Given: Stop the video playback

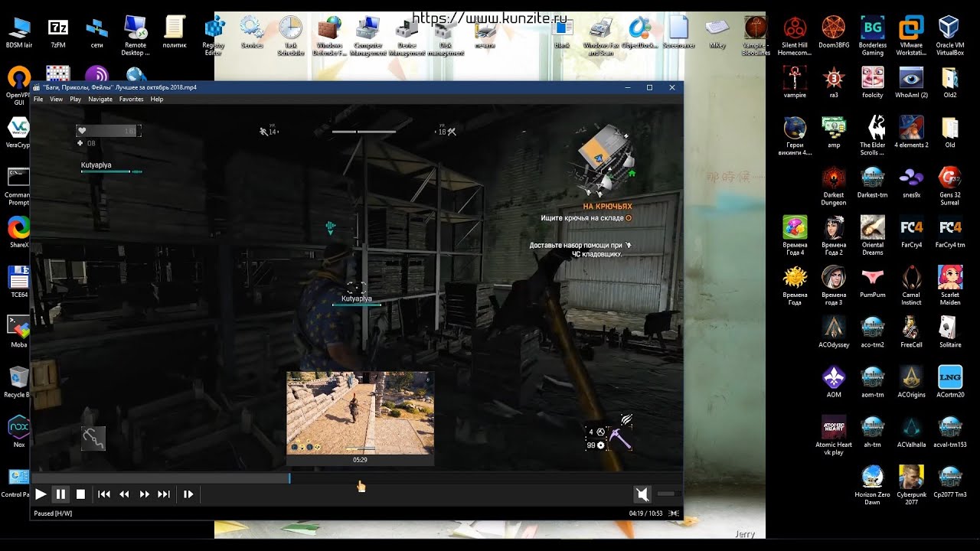Looking at the screenshot, I should point(80,494).
